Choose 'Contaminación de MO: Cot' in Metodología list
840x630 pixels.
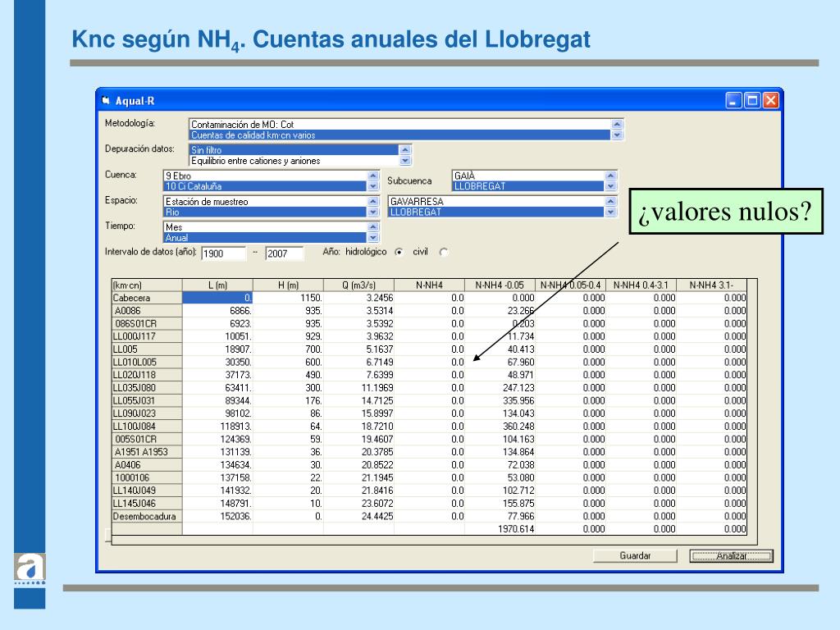pos(400,125)
